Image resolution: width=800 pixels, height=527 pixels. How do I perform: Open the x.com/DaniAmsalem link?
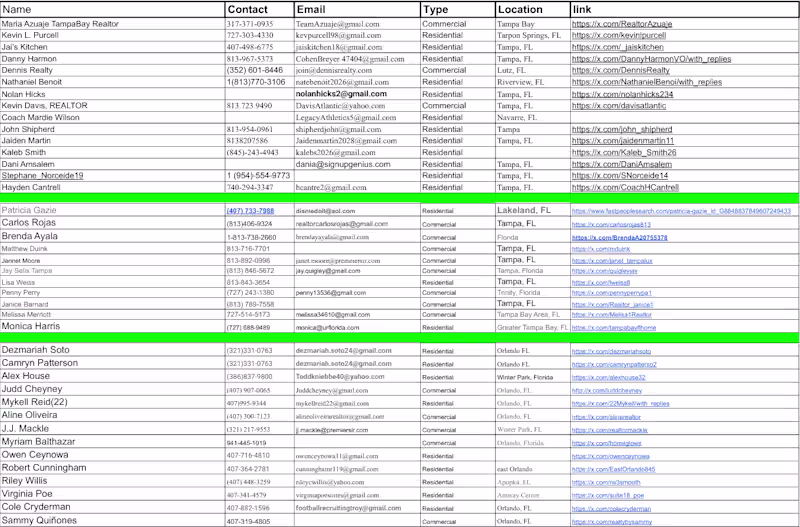(x=622, y=164)
